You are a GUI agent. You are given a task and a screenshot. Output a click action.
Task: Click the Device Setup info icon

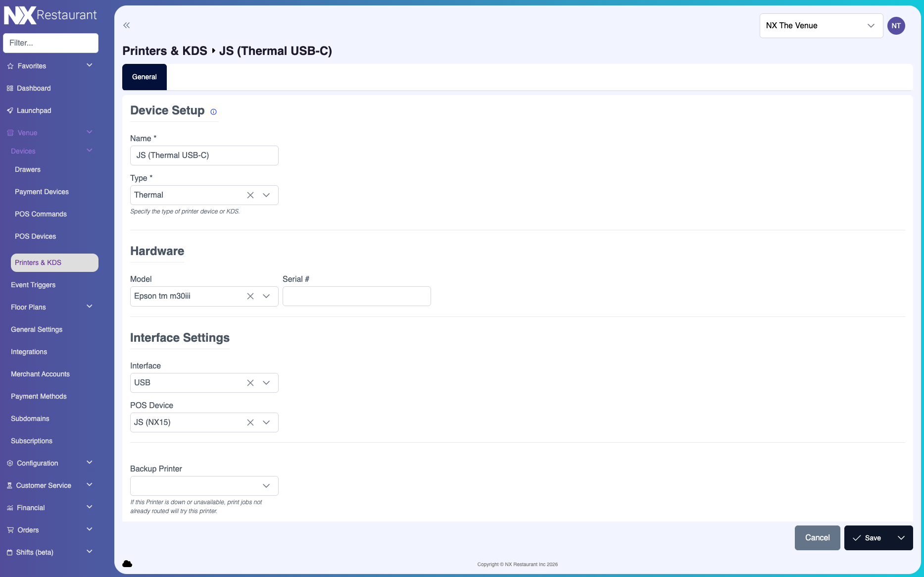tap(213, 112)
